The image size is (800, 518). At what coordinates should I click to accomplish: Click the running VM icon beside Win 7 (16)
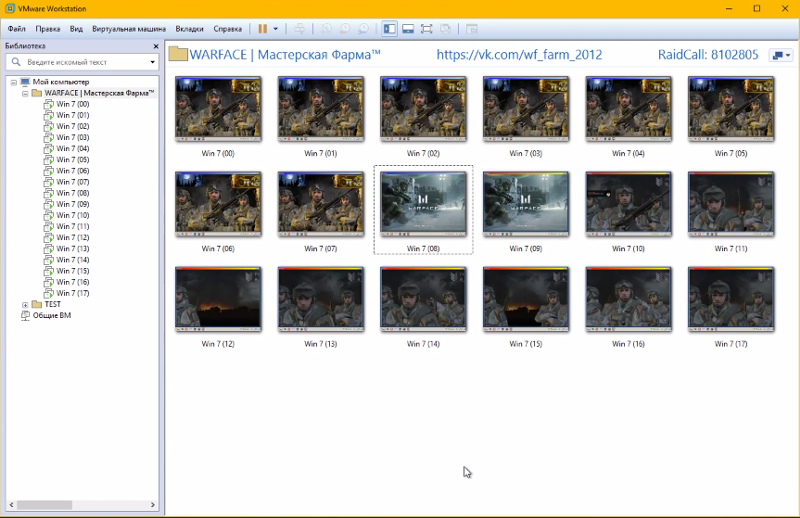(48, 282)
